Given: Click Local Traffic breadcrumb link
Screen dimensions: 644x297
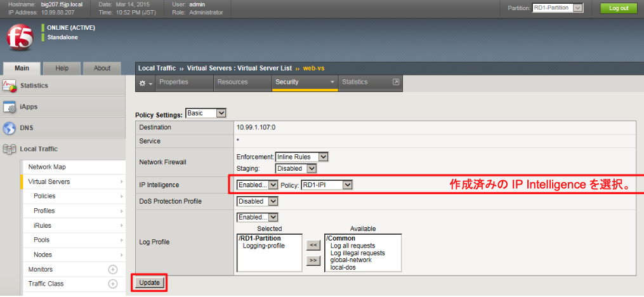Looking at the screenshot, I should (x=157, y=68).
